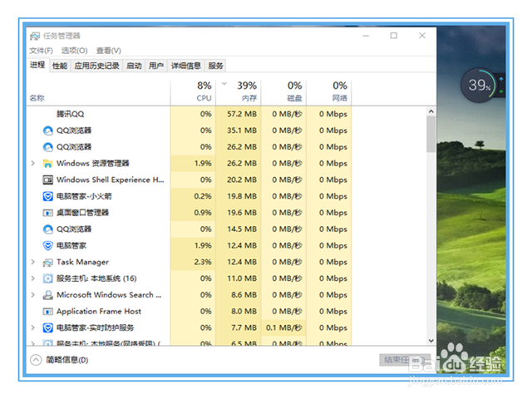Screen dimensions: 532x399
Task: Click the Microsoft Windows Search icon
Action: point(48,295)
